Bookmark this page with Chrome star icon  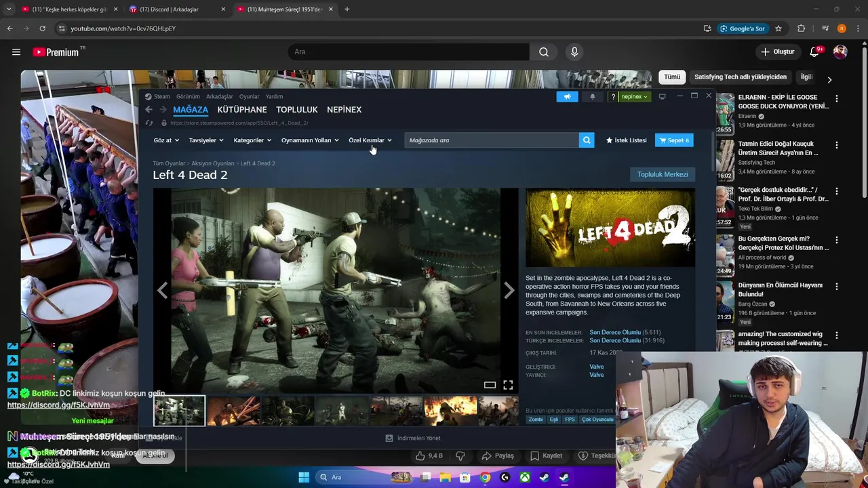[x=778, y=28]
